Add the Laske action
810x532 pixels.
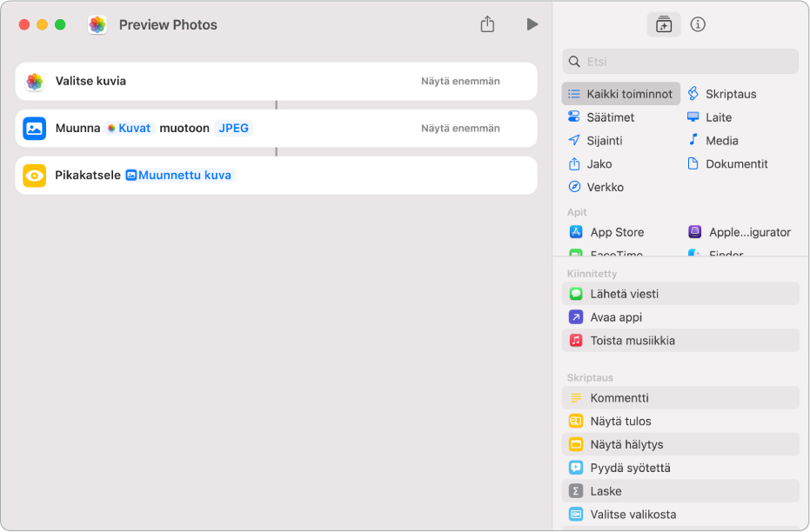680,491
